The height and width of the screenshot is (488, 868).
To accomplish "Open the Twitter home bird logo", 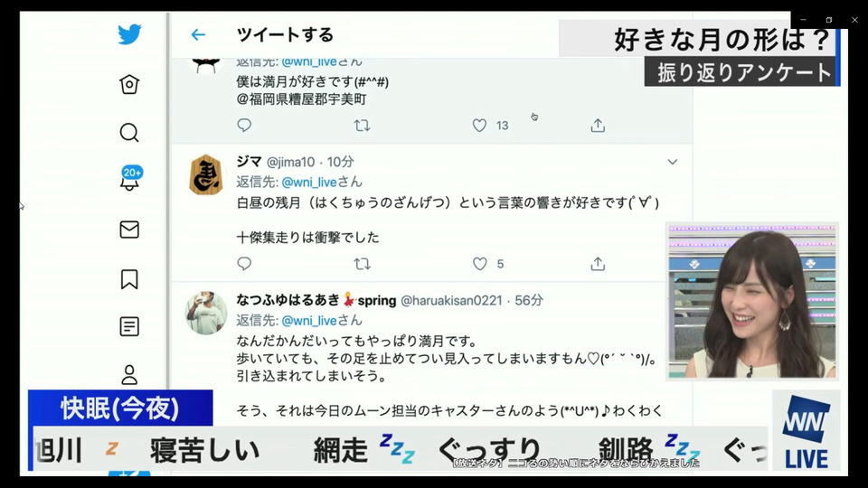I will pos(129,34).
